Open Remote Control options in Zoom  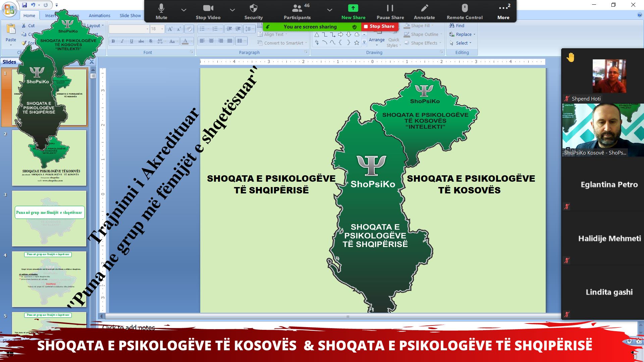point(465,12)
